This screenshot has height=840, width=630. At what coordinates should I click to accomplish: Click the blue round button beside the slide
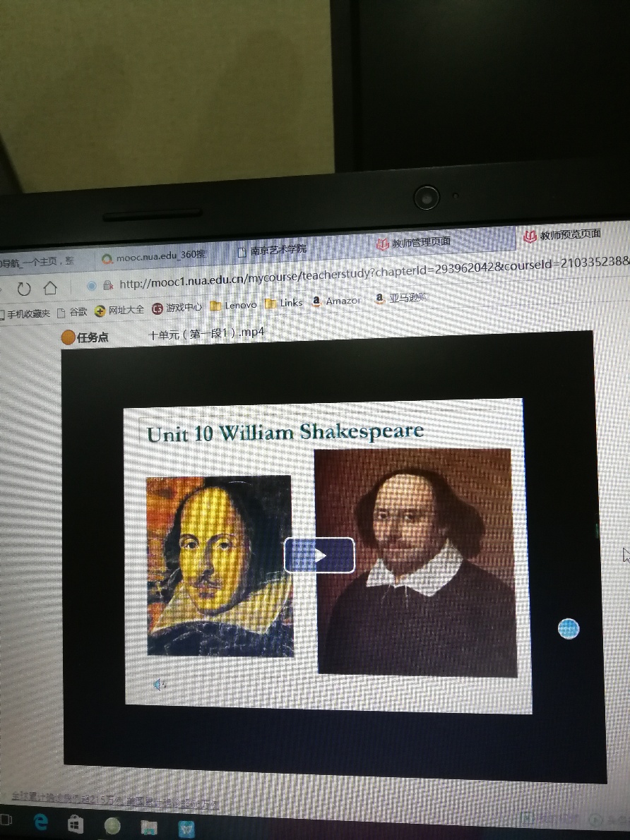569,628
